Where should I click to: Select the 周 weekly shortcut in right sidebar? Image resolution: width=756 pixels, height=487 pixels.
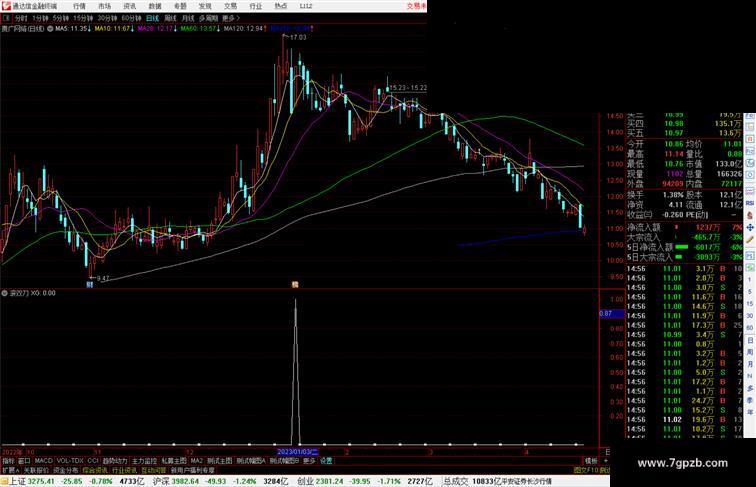click(750, 352)
